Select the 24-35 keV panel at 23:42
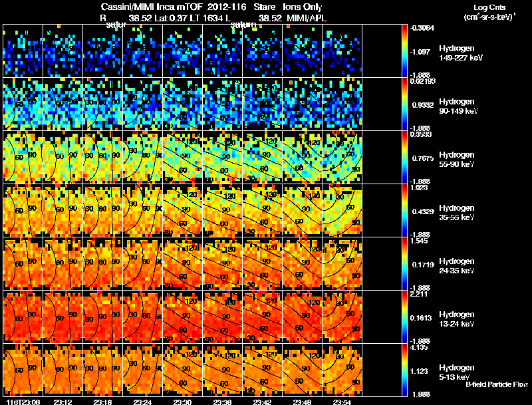 tap(262, 263)
